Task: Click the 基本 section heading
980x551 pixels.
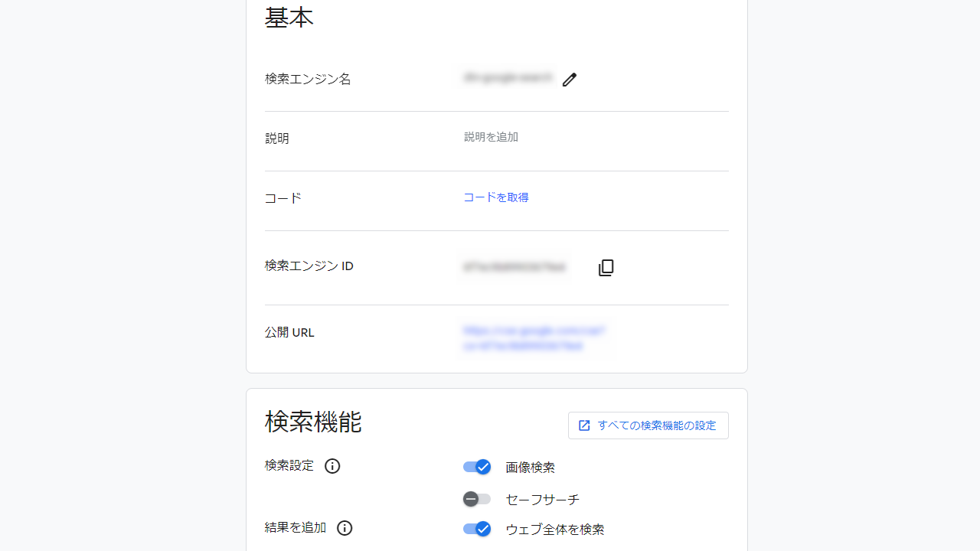Action: point(289,18)
